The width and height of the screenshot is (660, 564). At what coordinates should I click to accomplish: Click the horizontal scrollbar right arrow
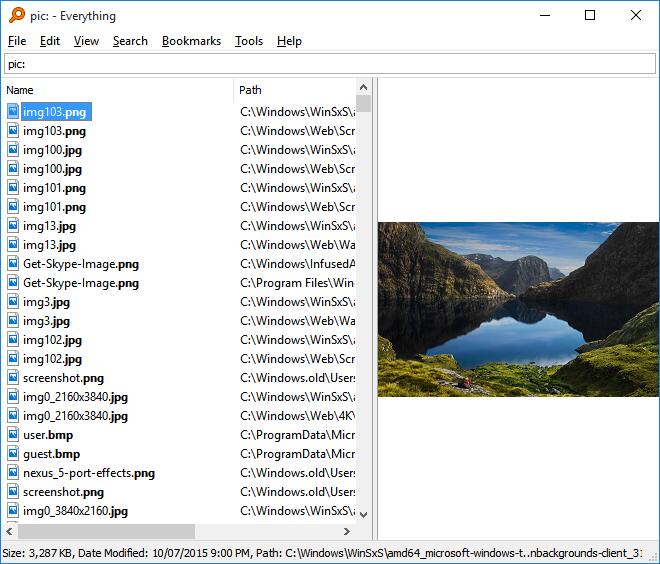pos(347,532)
